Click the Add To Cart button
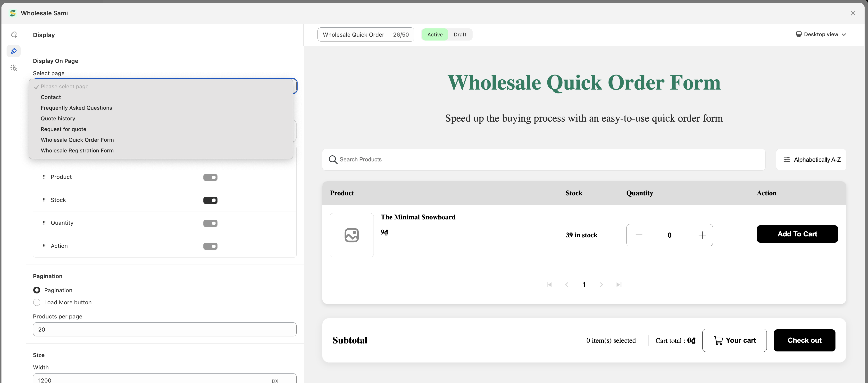The image size is (868, 383). click(797, 234)
